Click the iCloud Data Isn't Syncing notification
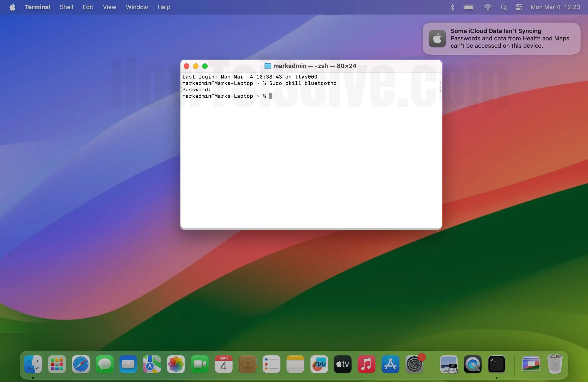 point(501,39)
